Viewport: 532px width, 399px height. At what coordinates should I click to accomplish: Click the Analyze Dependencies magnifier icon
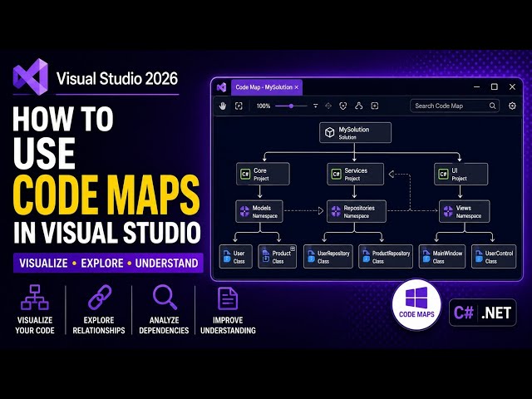[x=165, y=298]
